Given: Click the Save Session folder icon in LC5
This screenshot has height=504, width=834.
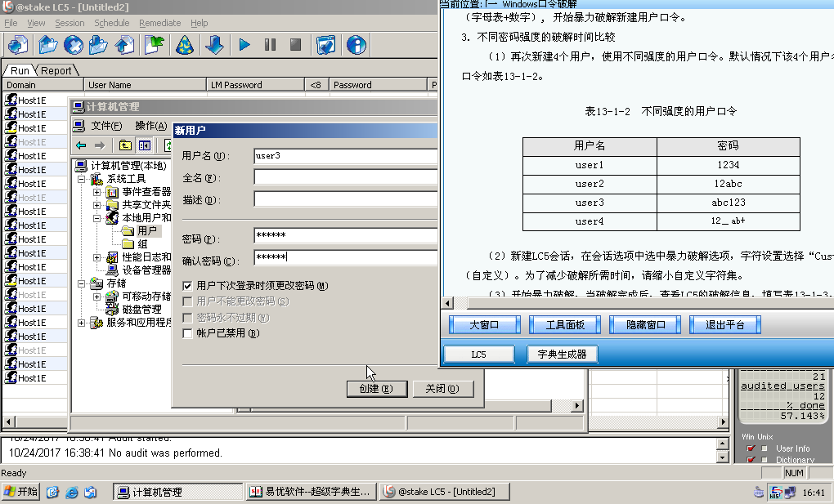Looking at the screenshot, I should [98, 45].
